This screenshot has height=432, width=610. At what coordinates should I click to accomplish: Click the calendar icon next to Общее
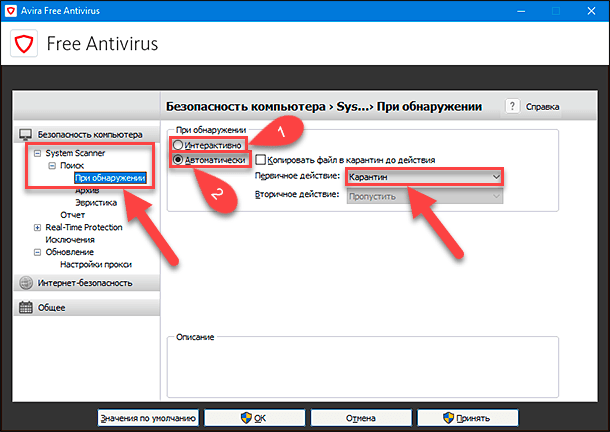(26, 307)
